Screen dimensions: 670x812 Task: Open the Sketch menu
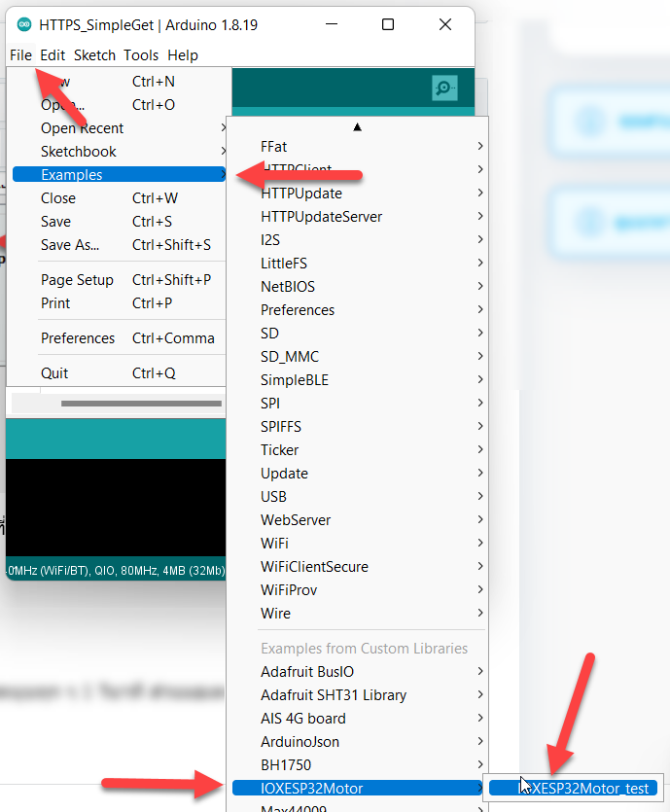tap(94, 55)
